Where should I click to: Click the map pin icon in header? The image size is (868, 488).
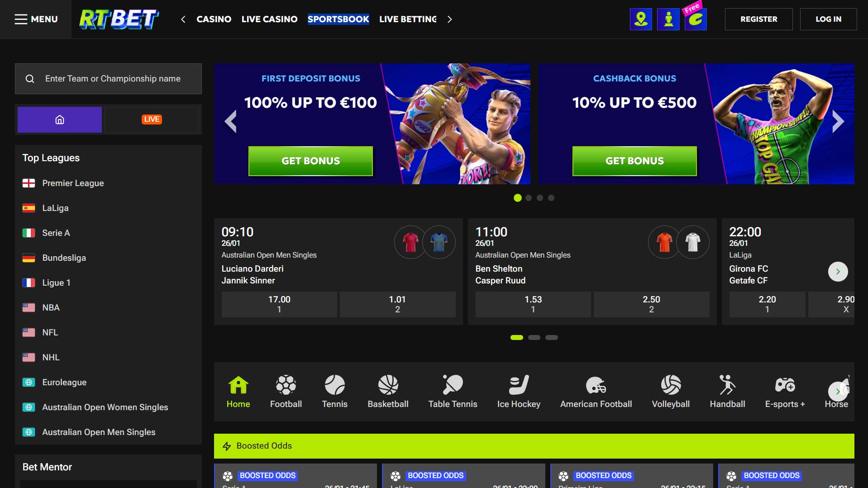pos(641,19)
